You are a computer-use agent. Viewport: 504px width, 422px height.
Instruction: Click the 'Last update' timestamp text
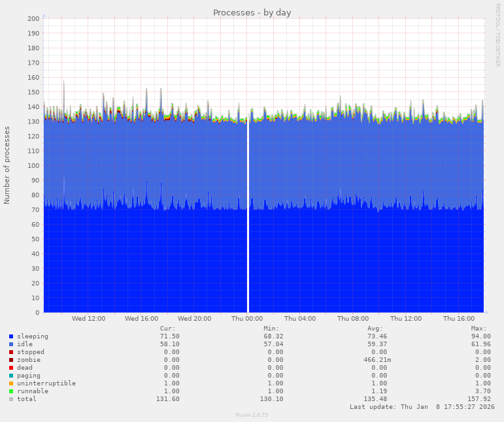click(422, 407)
